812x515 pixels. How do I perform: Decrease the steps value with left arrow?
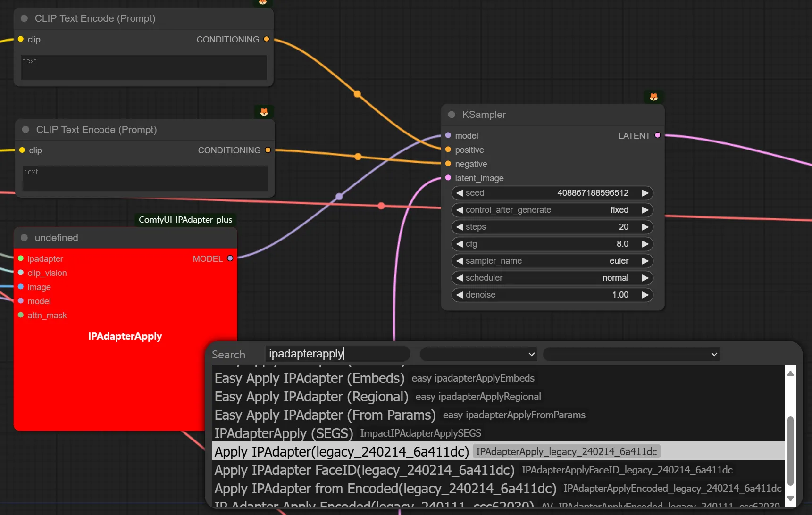[x=459, y=227]
